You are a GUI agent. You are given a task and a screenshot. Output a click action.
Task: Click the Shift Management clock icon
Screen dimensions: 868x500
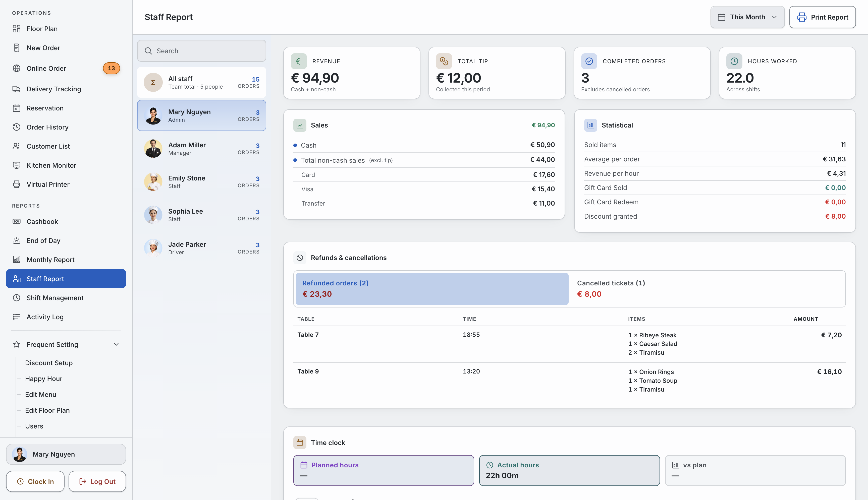(x=17, y=298)
